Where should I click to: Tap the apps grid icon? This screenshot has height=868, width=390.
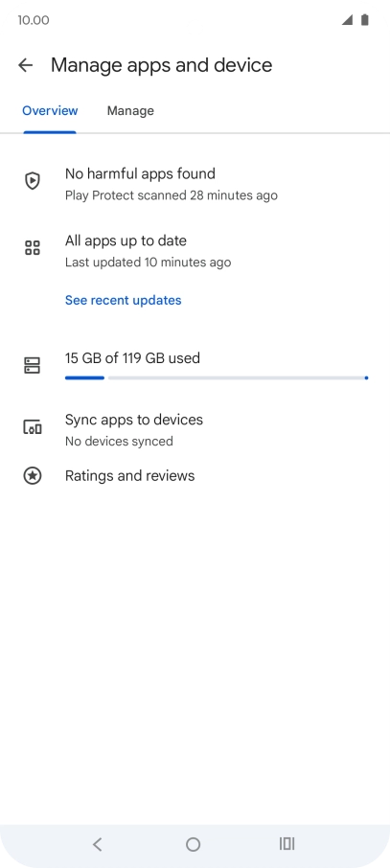pos(33,248)
